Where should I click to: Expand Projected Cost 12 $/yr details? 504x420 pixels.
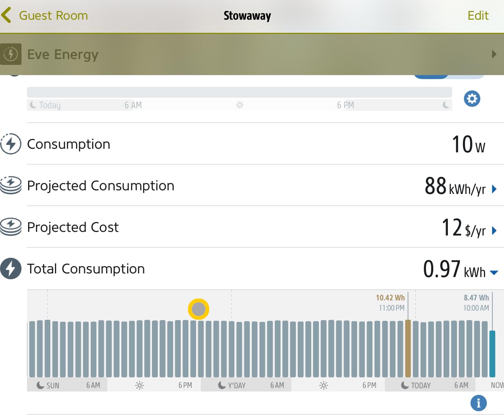pyautogui.click(x=494, y=230)
